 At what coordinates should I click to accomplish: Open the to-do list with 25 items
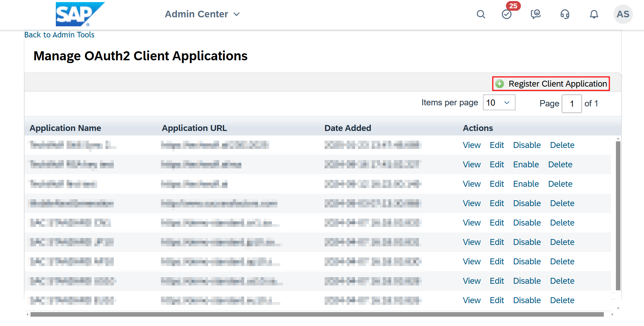coord(506,14)
